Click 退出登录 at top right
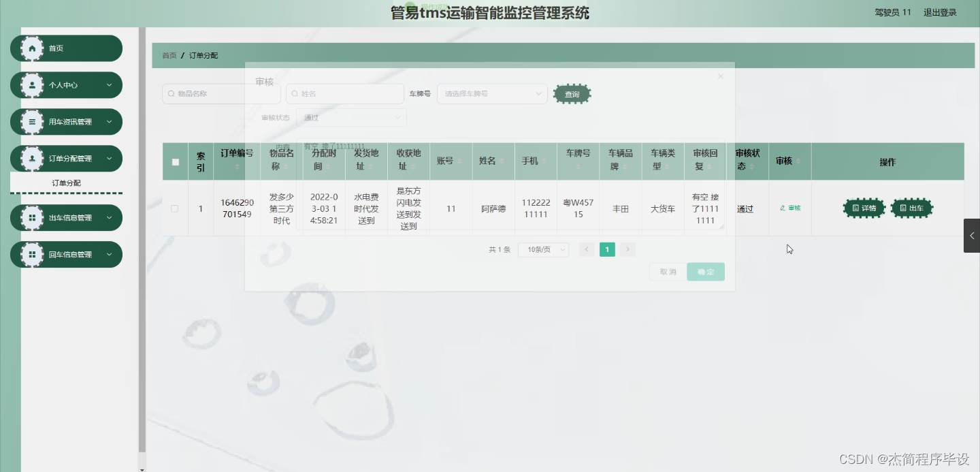 [x=940, y=12]
